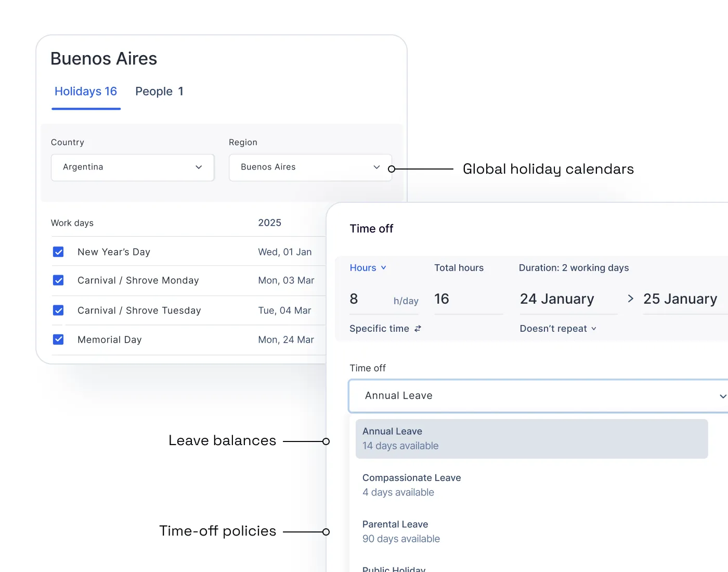Click Duration: 2 working days text
The image size is (728, 572).
[x=574, y=268]
